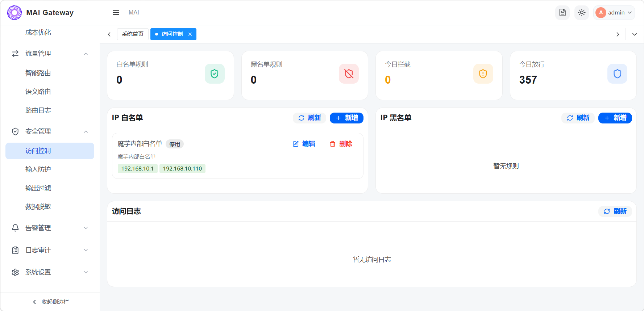Click the IP tag 192.168.10.110
Screen dimensions: 644x311
pyautogui.click(x=182, y=169)
